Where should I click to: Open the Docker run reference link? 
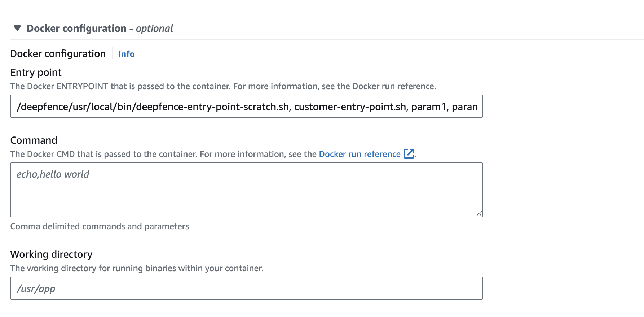tap(360, 154)
